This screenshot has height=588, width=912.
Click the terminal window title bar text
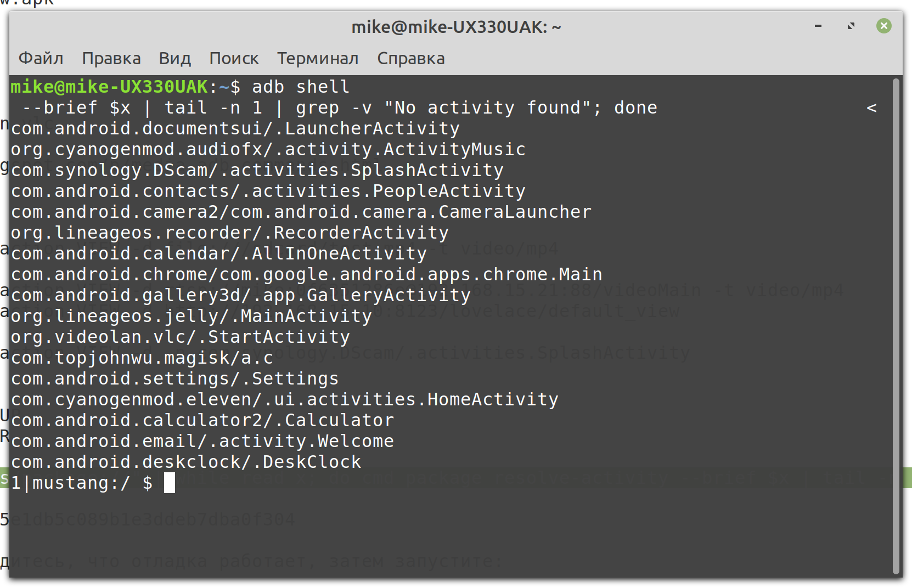click(x=456, y=27)
